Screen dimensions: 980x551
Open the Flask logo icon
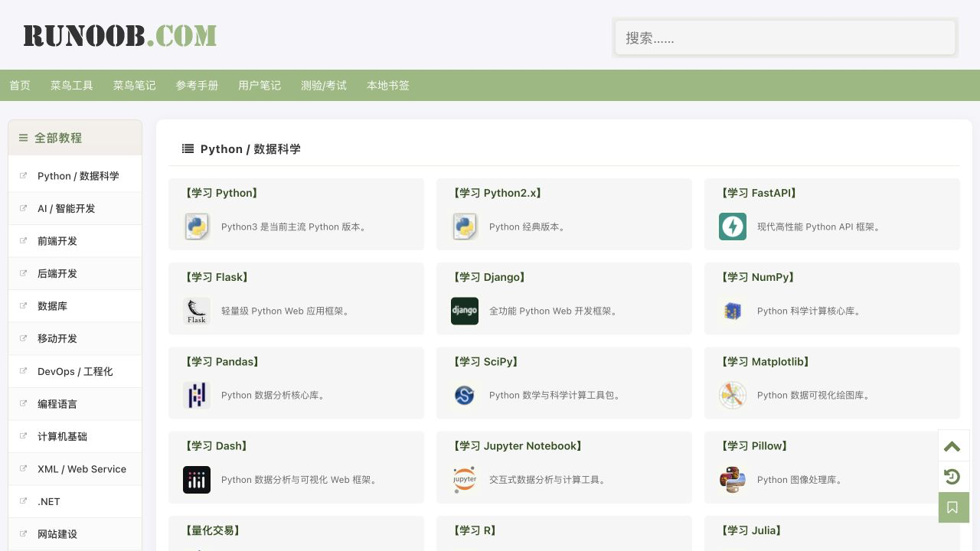(197, 311)
